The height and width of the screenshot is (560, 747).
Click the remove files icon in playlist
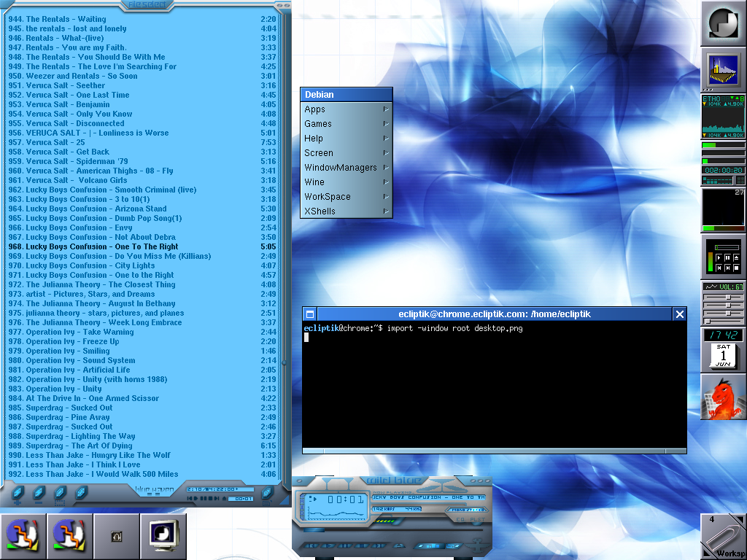tap(39, 494)
